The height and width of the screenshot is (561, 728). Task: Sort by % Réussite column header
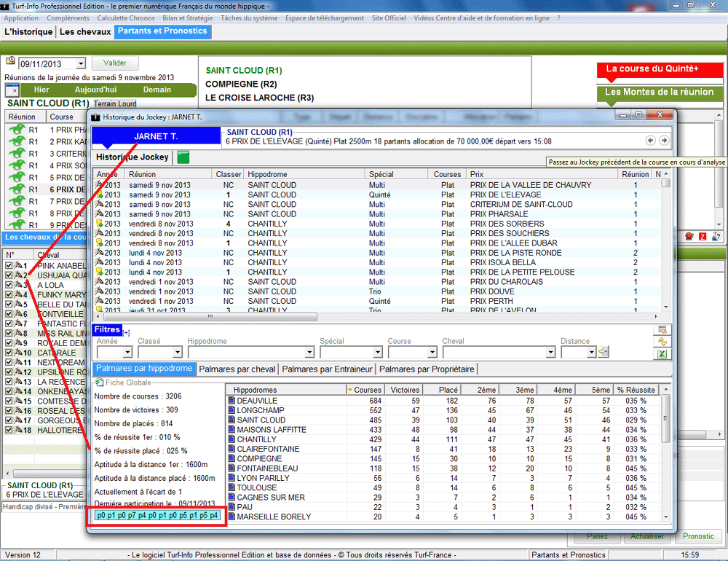pos(636,390)
